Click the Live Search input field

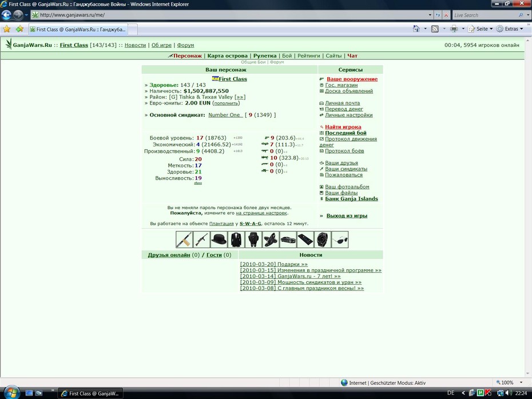click(485, 15)
